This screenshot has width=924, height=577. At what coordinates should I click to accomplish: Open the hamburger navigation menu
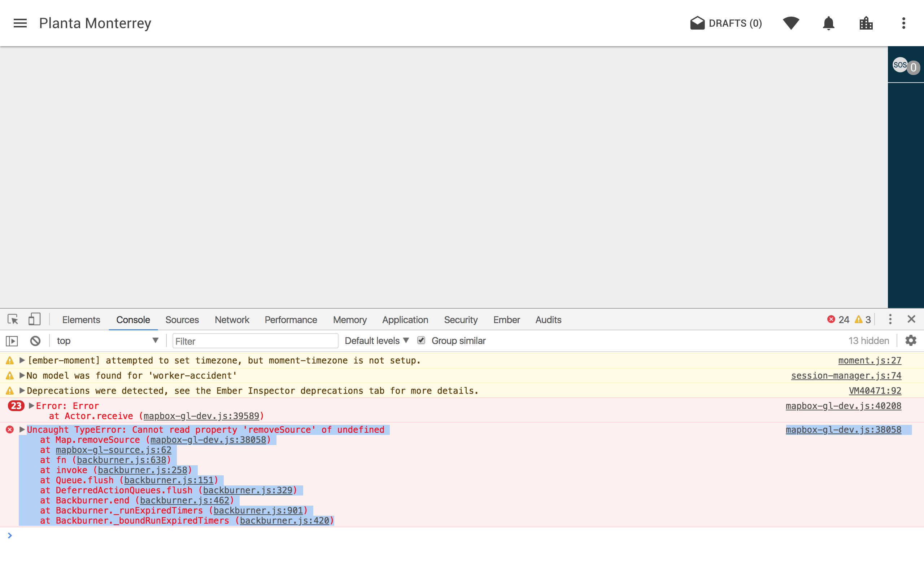[x=20, y=23]
